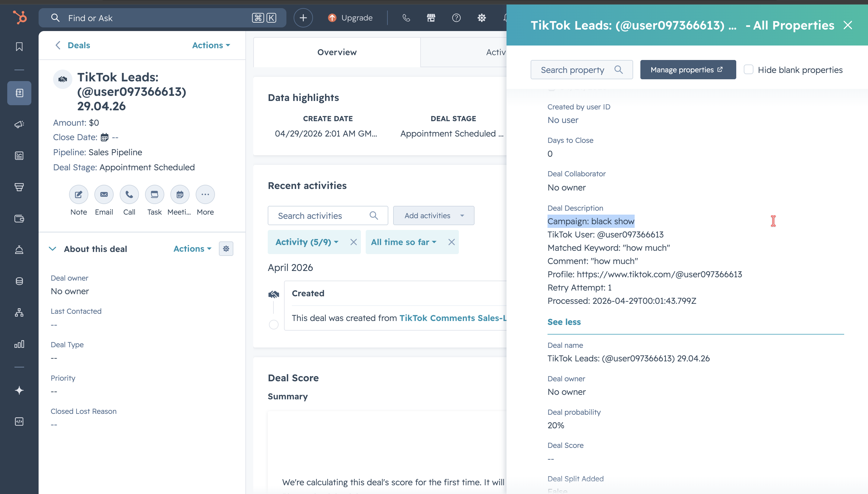Remove the All time so far filter

451,242
